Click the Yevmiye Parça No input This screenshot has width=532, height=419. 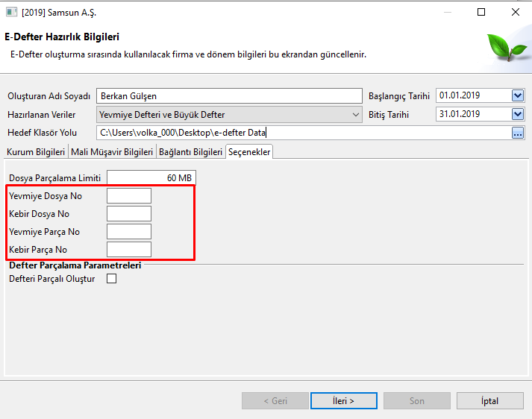[129, 232]
